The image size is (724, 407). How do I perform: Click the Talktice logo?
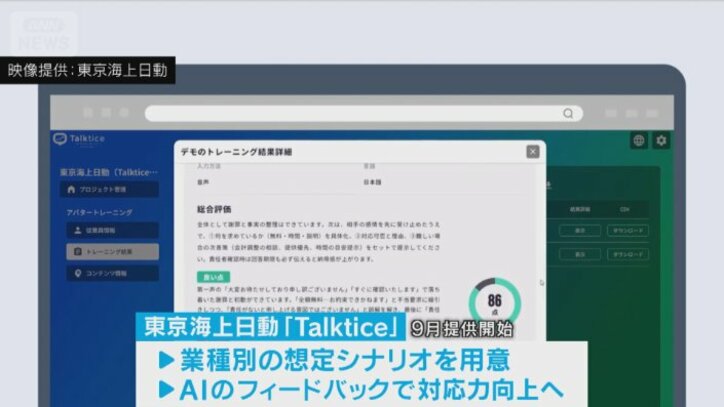point(79,139)
